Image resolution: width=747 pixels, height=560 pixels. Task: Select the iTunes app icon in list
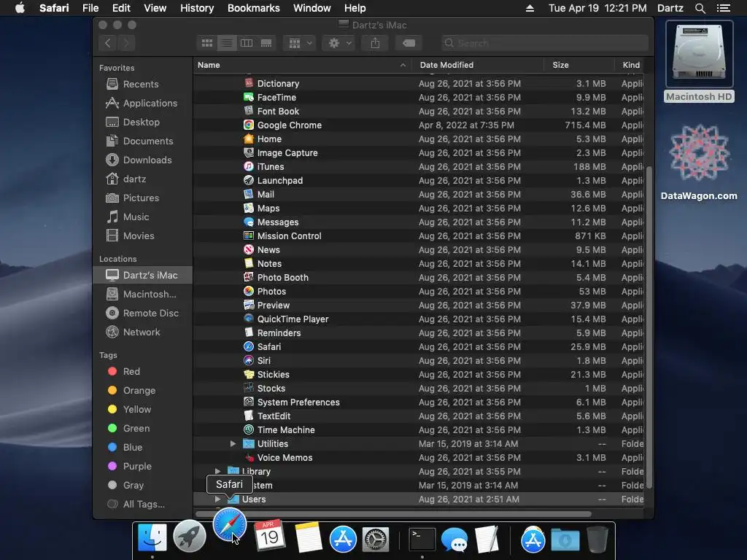(249, 167)
